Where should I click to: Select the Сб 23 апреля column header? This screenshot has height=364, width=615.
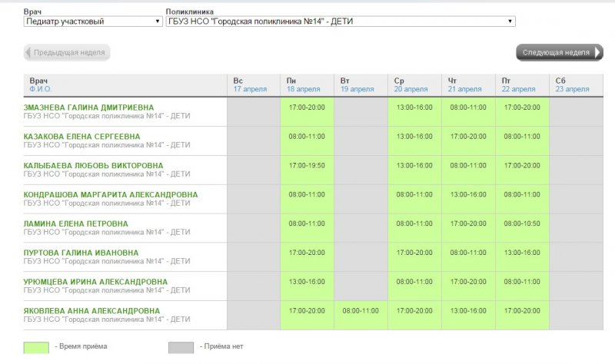click(576, 85)
